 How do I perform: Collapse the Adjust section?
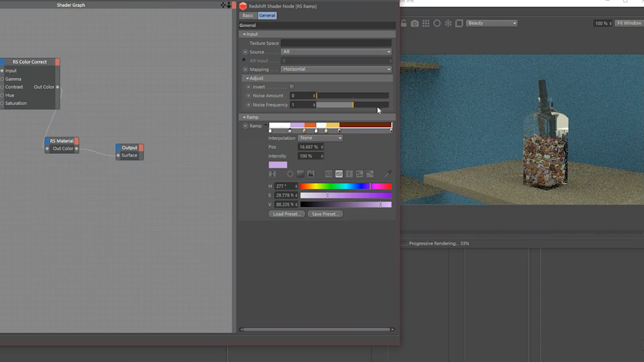(x=248, y=78)
